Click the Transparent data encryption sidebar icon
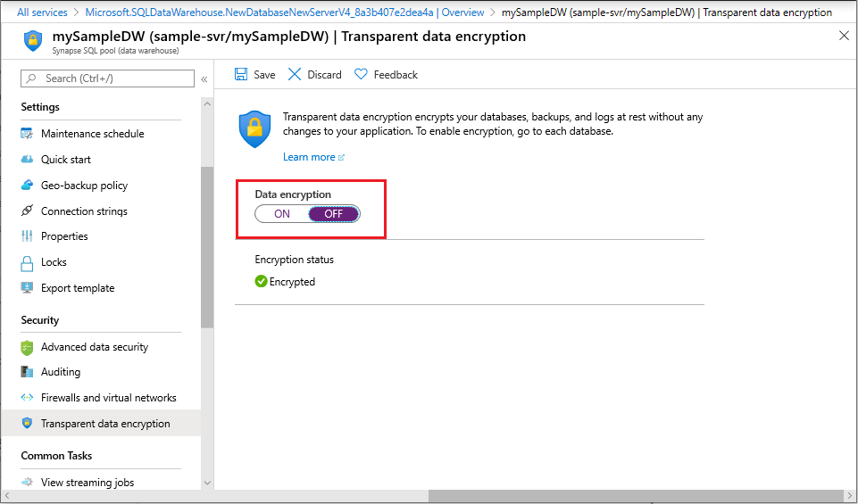Screen dimensions: 858x504 click(x=27, y=423)
